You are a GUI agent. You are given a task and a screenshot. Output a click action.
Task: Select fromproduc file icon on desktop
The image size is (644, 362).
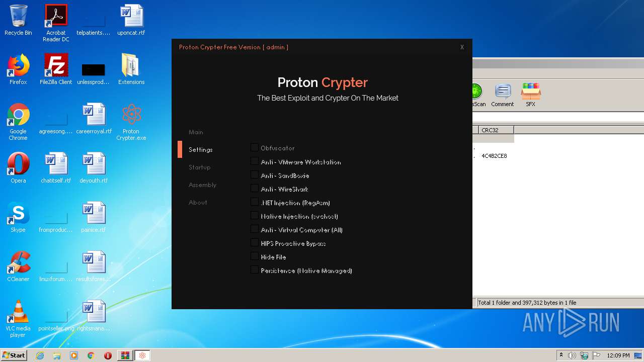(56, 221)
